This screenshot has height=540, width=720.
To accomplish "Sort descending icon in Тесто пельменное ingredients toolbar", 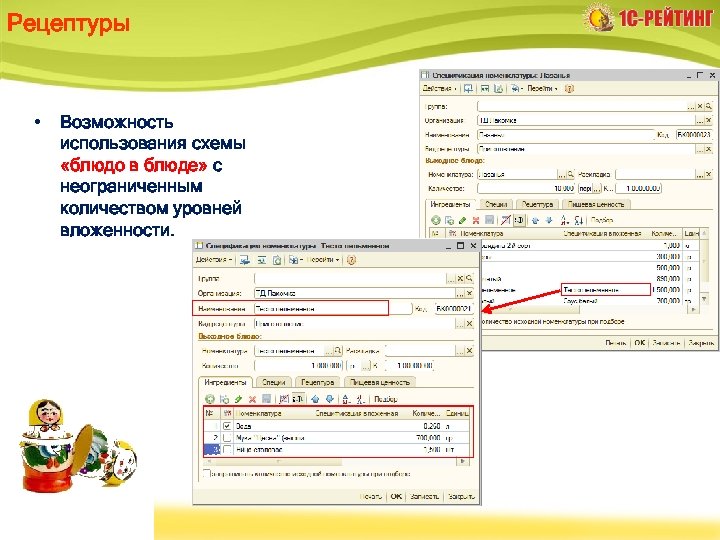I will click(x=361, y=399).
